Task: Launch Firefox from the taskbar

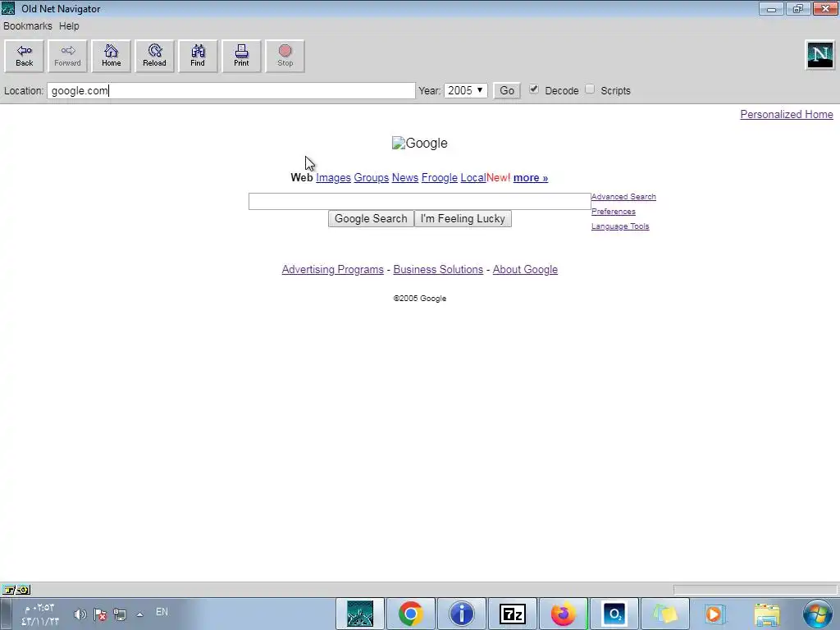Action: (x=563, y=614)
